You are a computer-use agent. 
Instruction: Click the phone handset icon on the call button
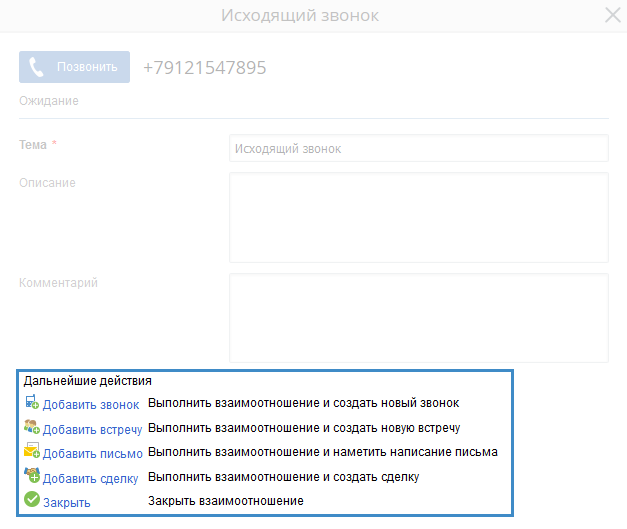[x=37, y=67]
